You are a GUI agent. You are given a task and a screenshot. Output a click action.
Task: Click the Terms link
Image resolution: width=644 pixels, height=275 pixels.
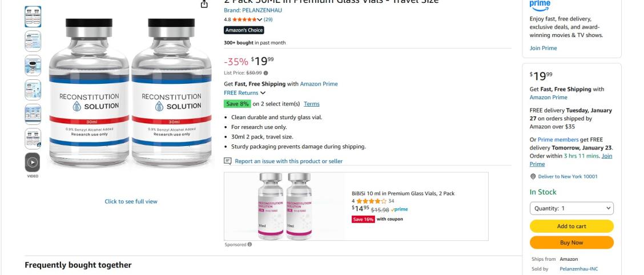[x=312, y=104]
